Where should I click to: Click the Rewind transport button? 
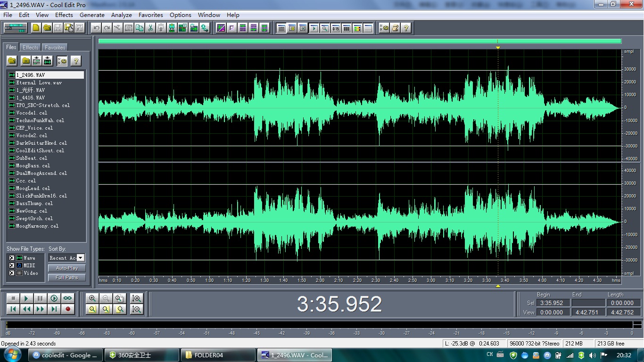(26, 309)
